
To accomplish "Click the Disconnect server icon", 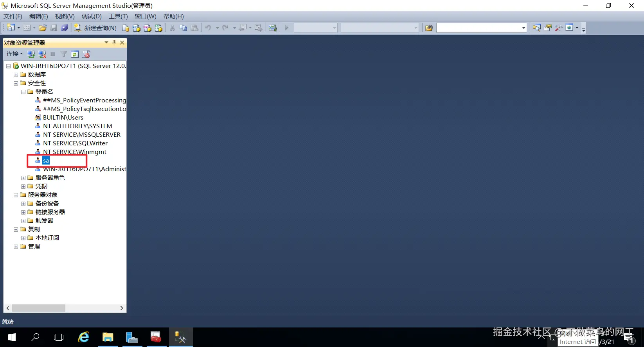I will coord(42,54).
